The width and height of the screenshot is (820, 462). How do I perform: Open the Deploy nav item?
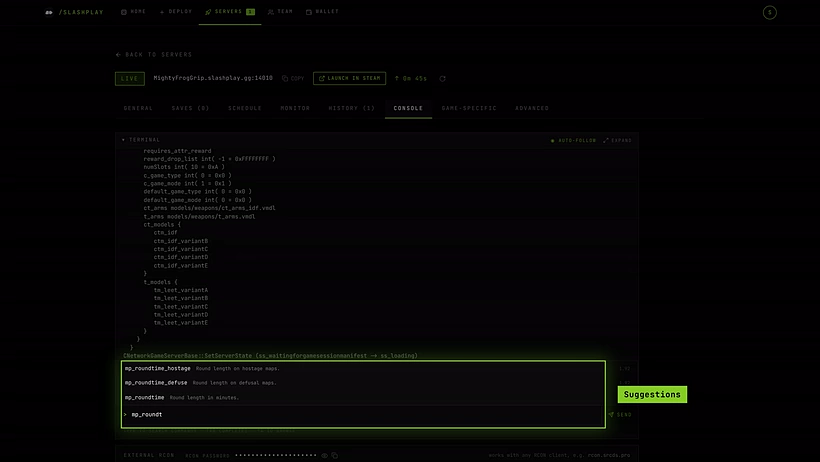click(176, 12)
